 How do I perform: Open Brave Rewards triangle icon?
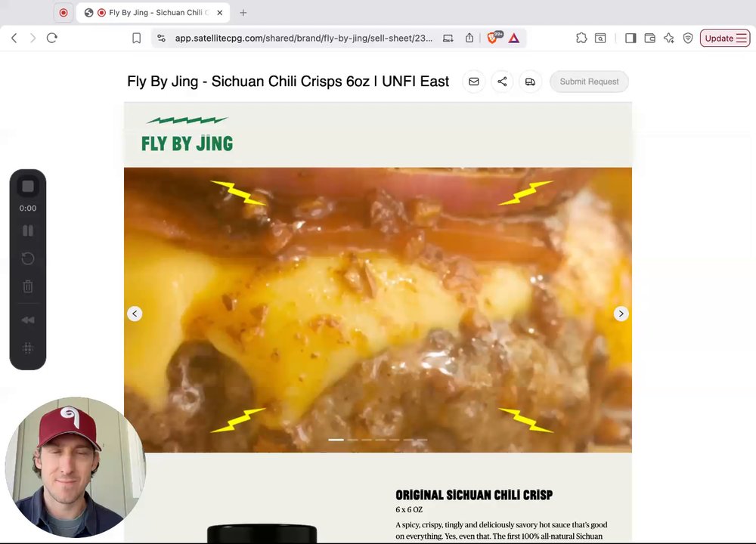coord(514,38)
